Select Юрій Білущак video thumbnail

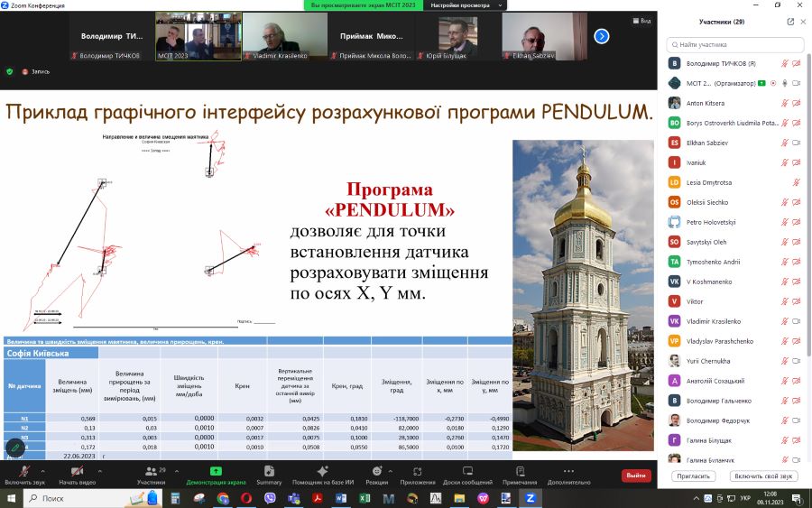pyautogui.click(x=457, y=36)
